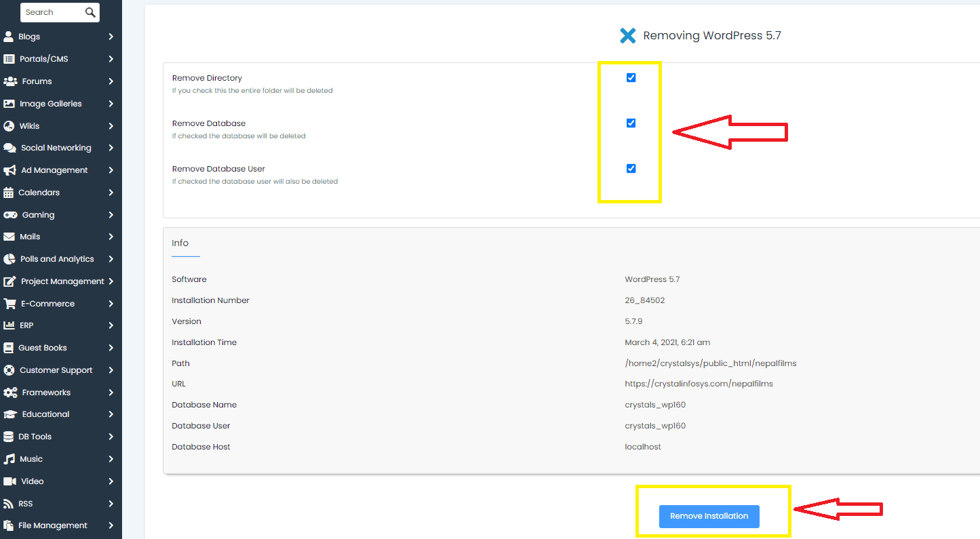This screenshot has height=539, width=980.
Task: Click the Gaming controller icon
Action: 10,215
